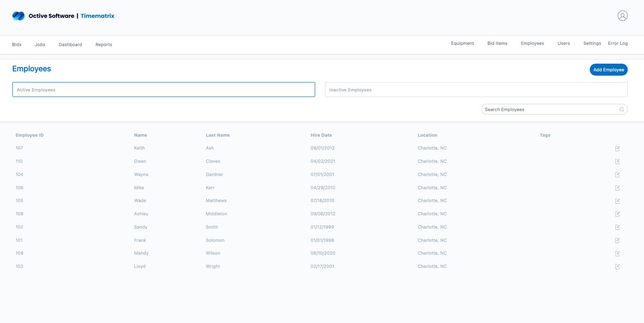The image size is (644, 323).
Task: Open the Settings link
Action: click(x=592, y=44)
